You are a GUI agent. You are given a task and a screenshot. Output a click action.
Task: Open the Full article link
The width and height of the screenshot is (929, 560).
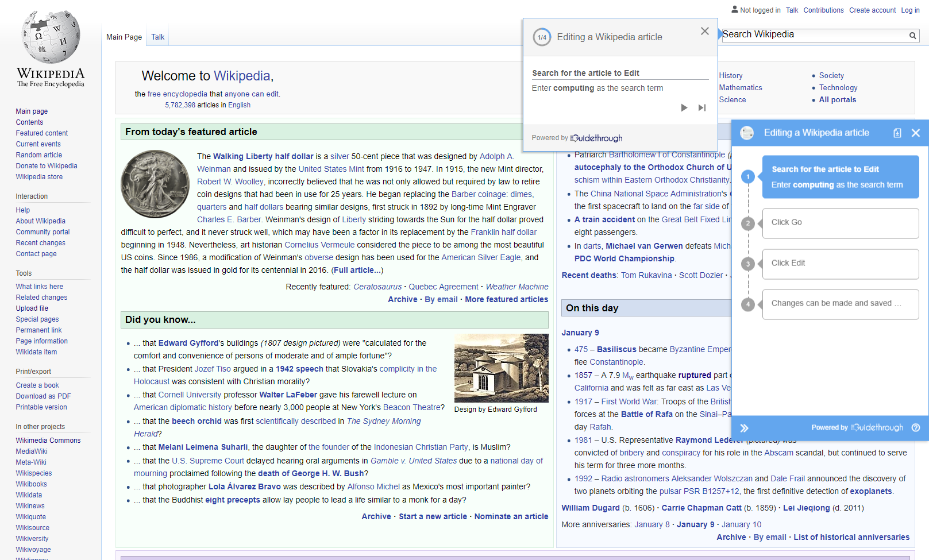click(356, 270)
